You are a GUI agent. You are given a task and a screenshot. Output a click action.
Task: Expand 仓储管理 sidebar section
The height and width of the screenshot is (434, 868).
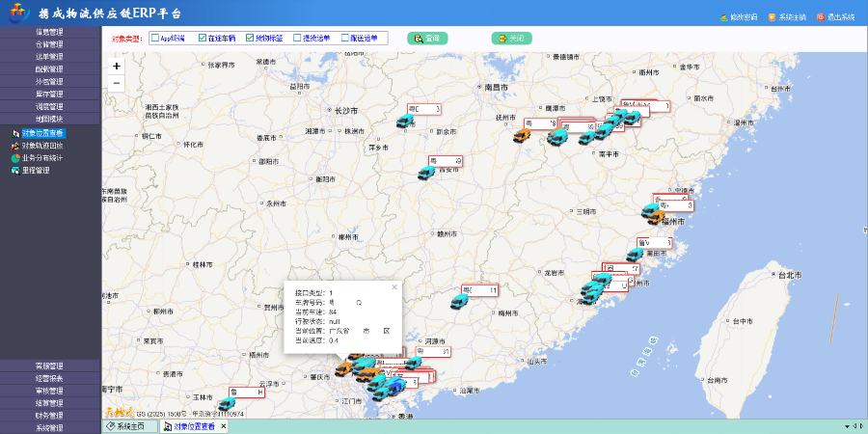[x=50, y=43]
